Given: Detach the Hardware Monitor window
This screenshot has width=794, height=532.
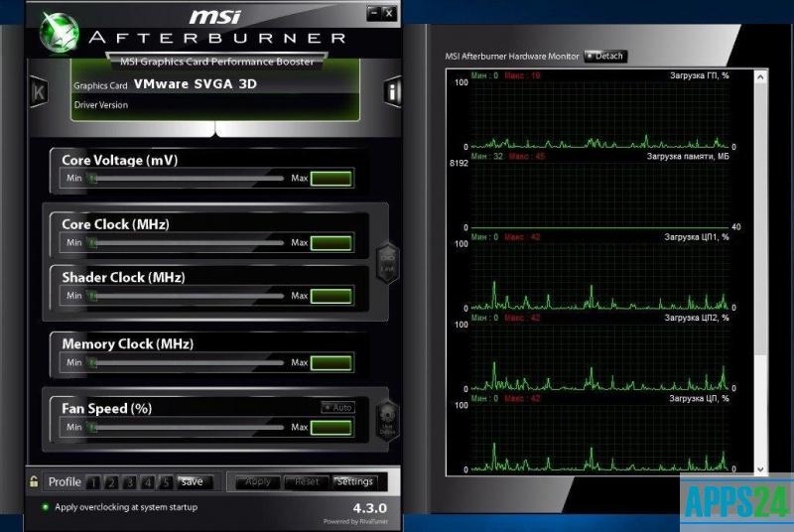Looking at the screenshot, I should click(x=605, y=56).
